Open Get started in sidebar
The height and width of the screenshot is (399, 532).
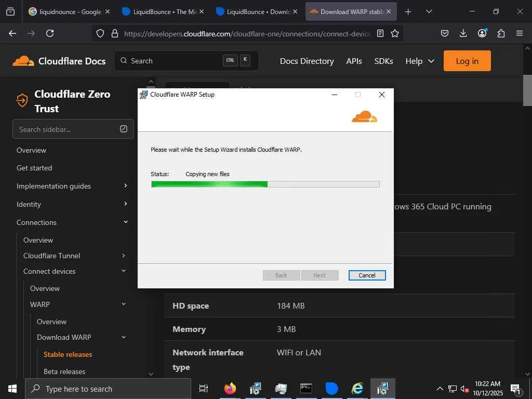34,168
